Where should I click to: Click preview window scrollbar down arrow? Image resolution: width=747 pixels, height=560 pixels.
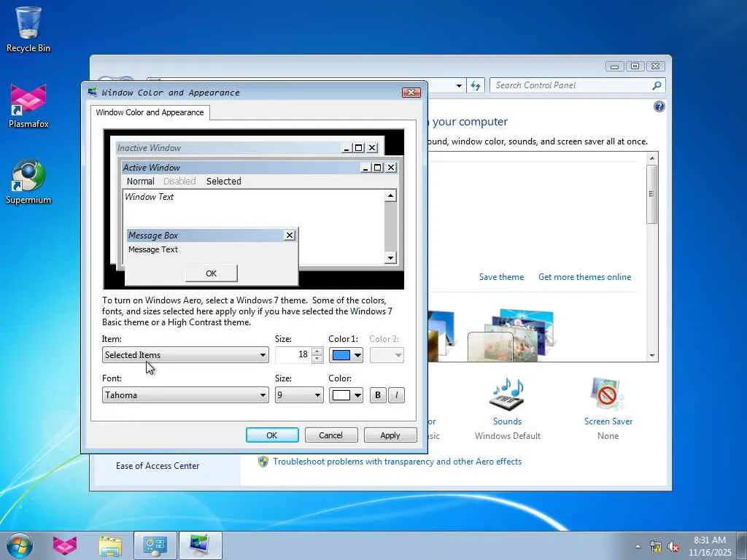pos(390,258)
